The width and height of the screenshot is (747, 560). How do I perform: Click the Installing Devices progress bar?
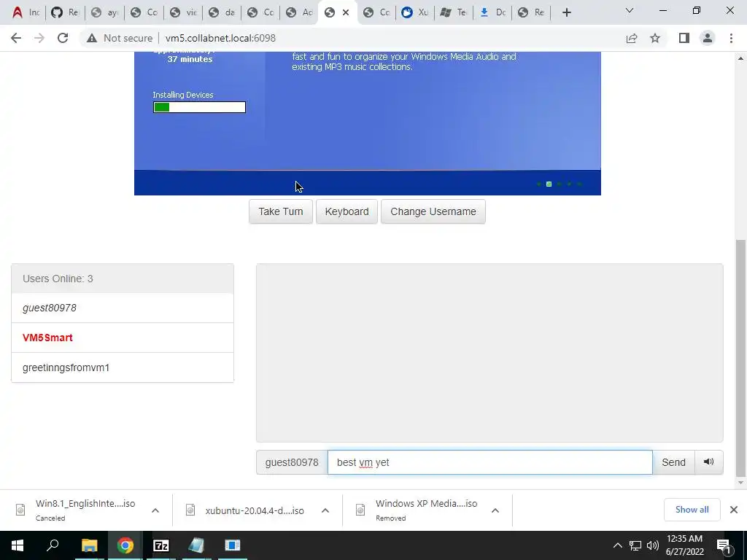(x=199, y=107)
